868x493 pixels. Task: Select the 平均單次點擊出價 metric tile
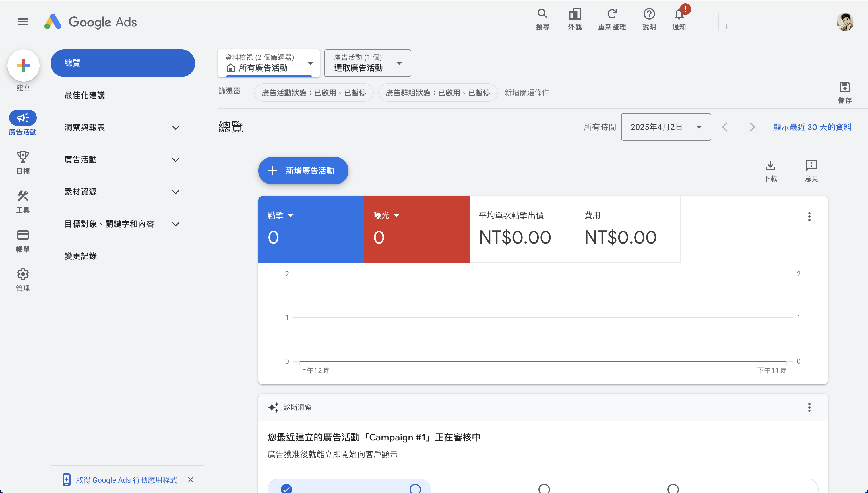tap(522, 229)
